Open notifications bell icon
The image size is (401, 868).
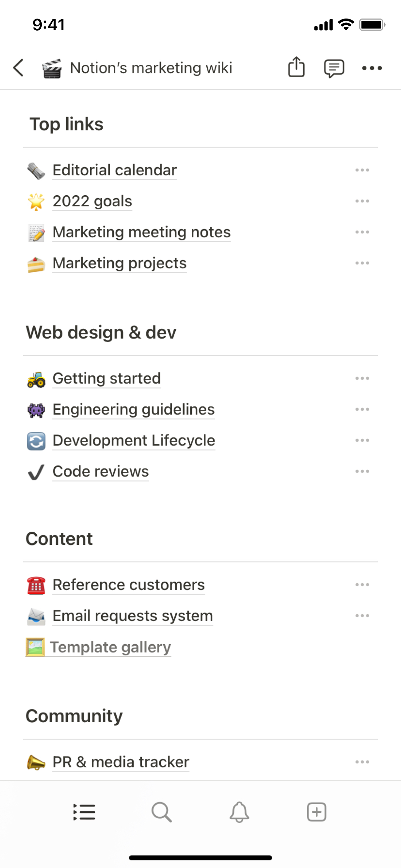(239, 812)
